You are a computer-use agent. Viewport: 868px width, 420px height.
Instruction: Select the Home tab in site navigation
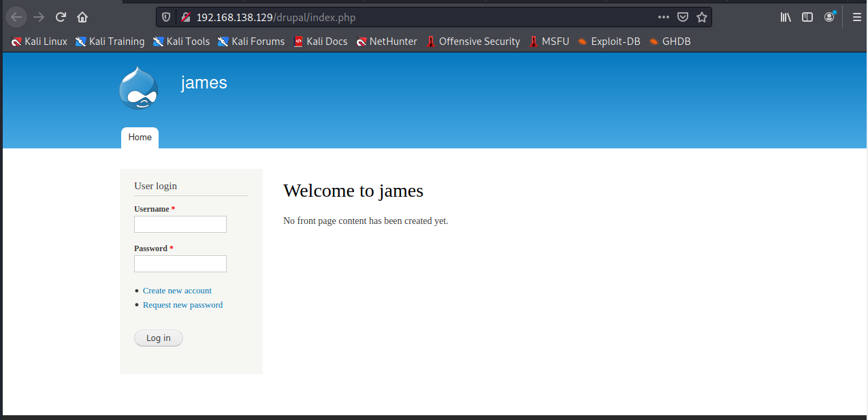[x=140, y=138]
